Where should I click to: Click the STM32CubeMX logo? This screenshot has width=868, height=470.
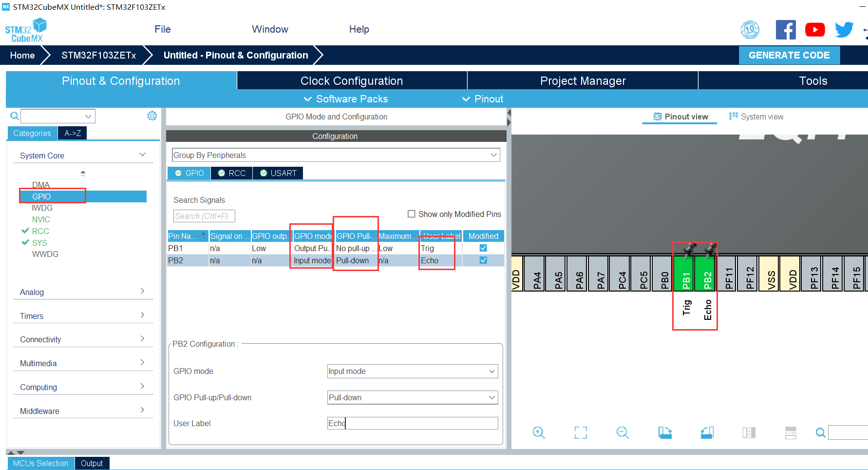pos(26,30)
